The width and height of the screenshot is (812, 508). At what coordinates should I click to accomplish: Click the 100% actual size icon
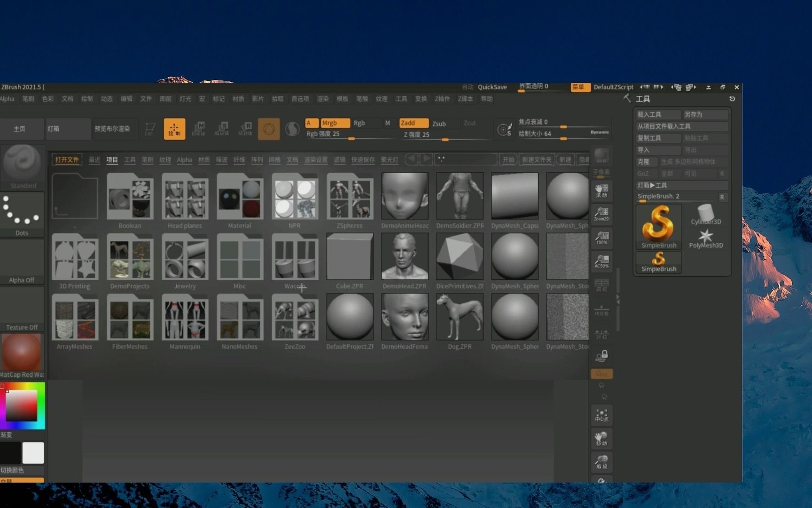601,238
